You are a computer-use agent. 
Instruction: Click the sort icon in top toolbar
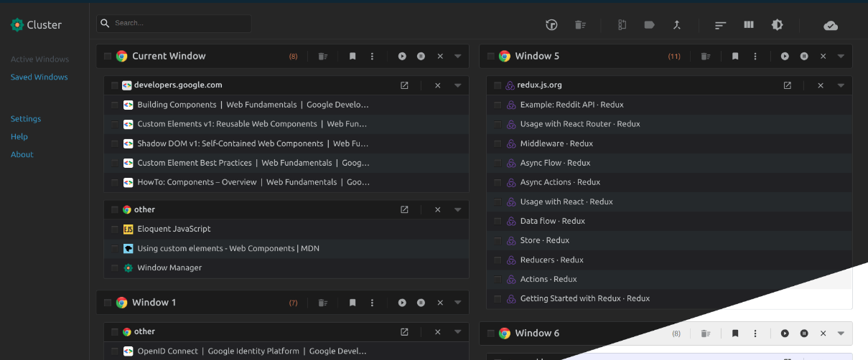pos(720,25)
